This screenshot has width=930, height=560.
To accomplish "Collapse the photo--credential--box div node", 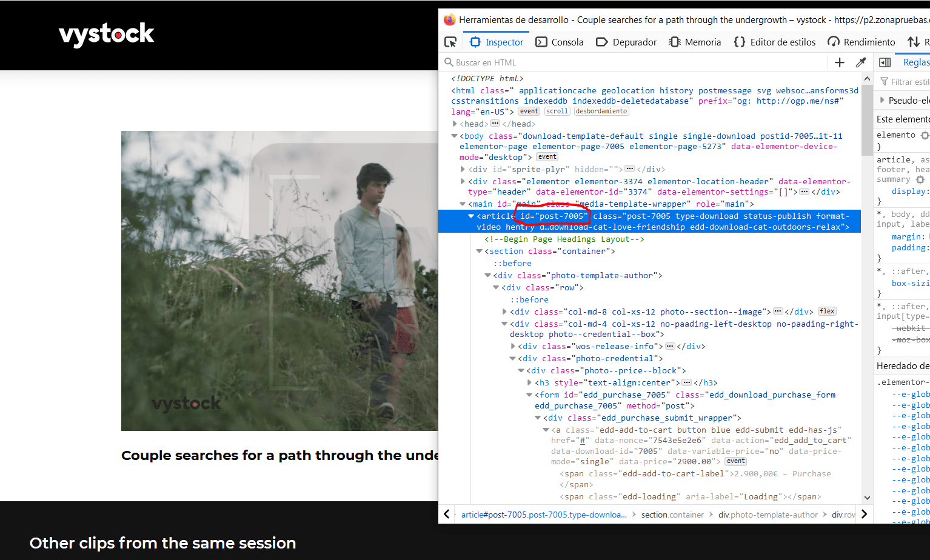I will (x=505, y=324).
